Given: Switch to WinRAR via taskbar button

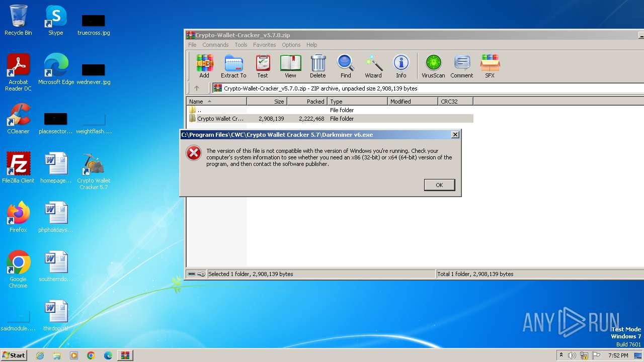Looking at the screenshot, I should [125, 355].
